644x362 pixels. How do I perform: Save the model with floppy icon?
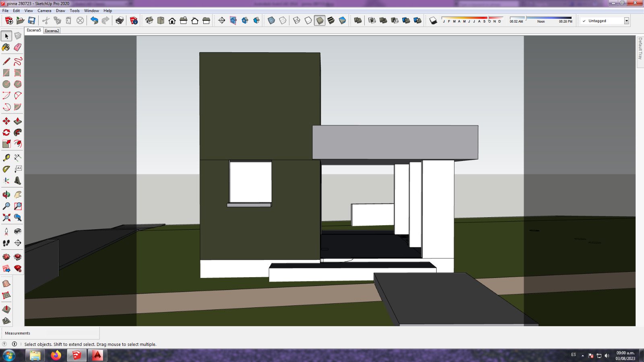[x=31, y=21]
